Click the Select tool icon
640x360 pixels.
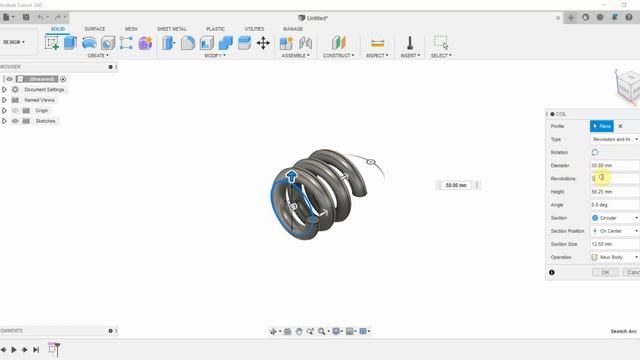point(441,42)
